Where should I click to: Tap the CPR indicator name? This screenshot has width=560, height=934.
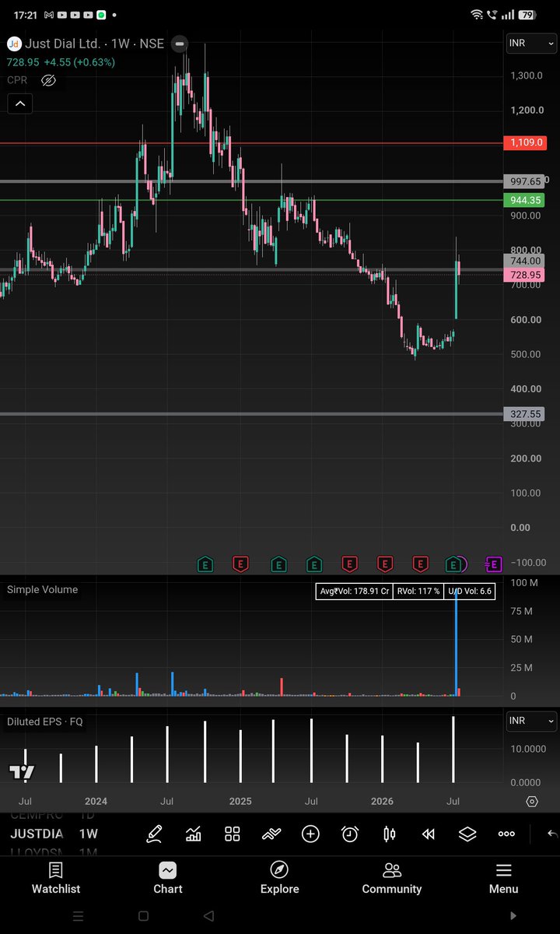click(x=18, y=80)
